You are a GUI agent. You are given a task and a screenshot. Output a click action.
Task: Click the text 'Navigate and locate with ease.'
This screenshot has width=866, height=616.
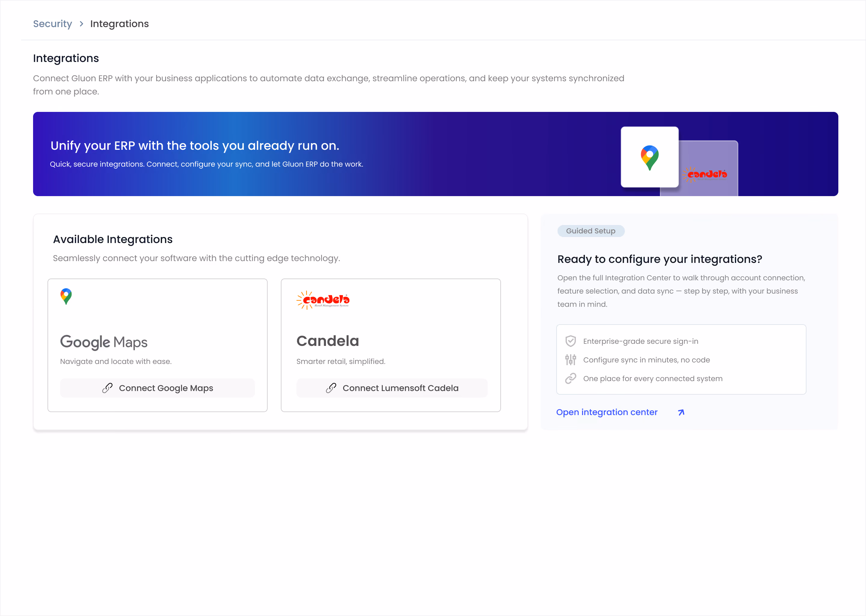pyautogui.click(x=116, y=362)
